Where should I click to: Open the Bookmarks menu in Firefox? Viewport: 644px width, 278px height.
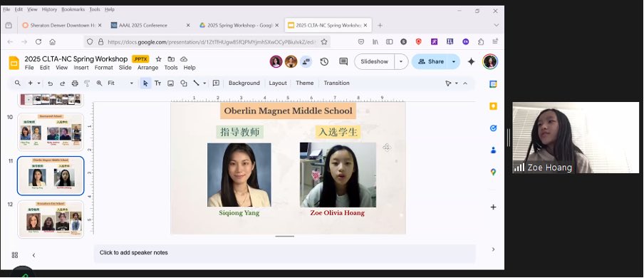73,9
